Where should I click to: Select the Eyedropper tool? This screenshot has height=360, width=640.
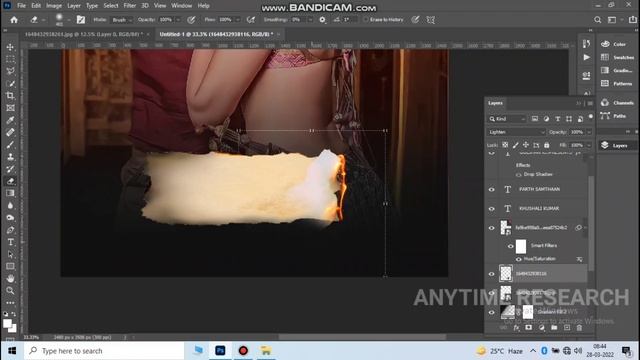[x=10, y=120]
